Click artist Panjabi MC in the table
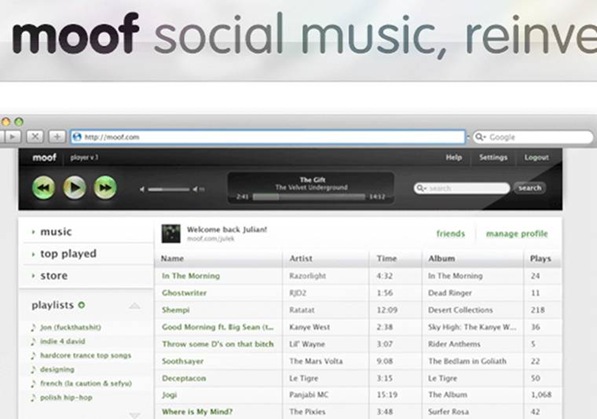 coord(308,395)
